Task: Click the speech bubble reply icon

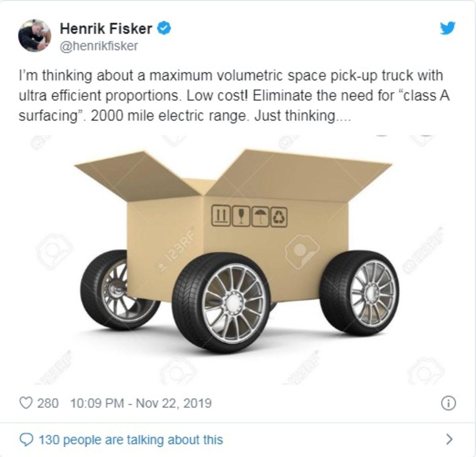Action: point(26,440)
